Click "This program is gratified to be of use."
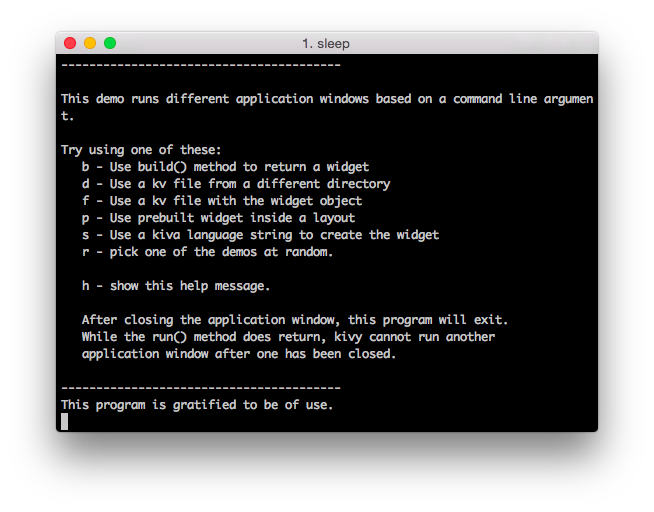654x512 pixels. [197, 405]
